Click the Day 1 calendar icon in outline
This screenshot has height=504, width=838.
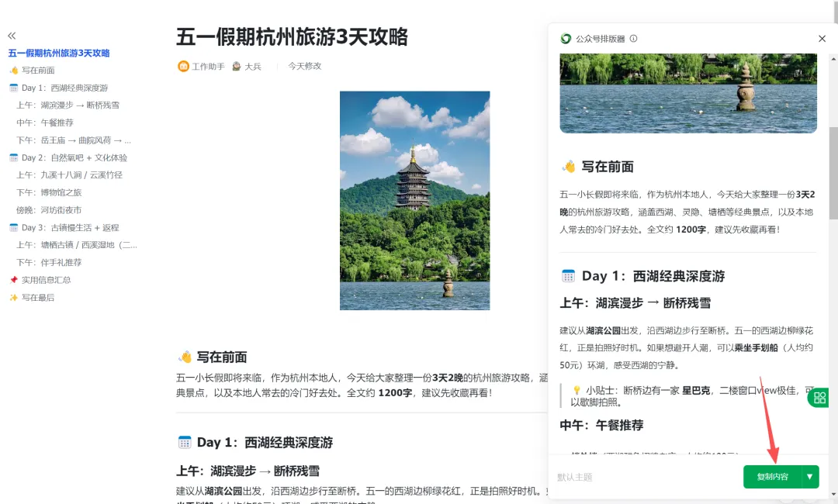14,88
